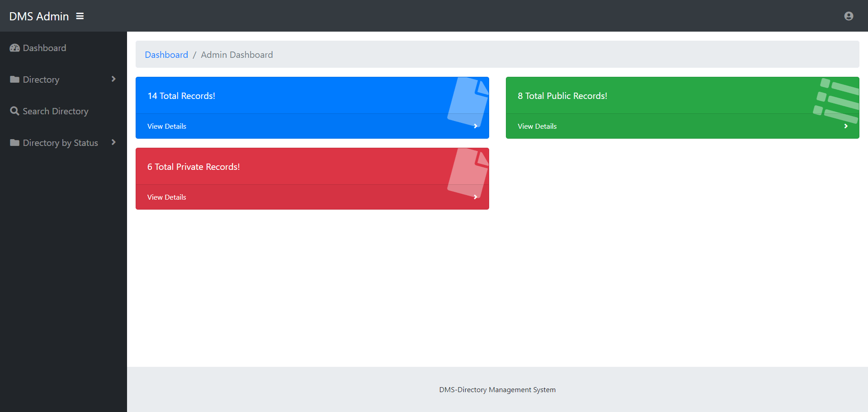Select Search Directory in the sidebar
Image resolution: width=868 pixels, height=412 pixels.
click(x=55, y=111)
